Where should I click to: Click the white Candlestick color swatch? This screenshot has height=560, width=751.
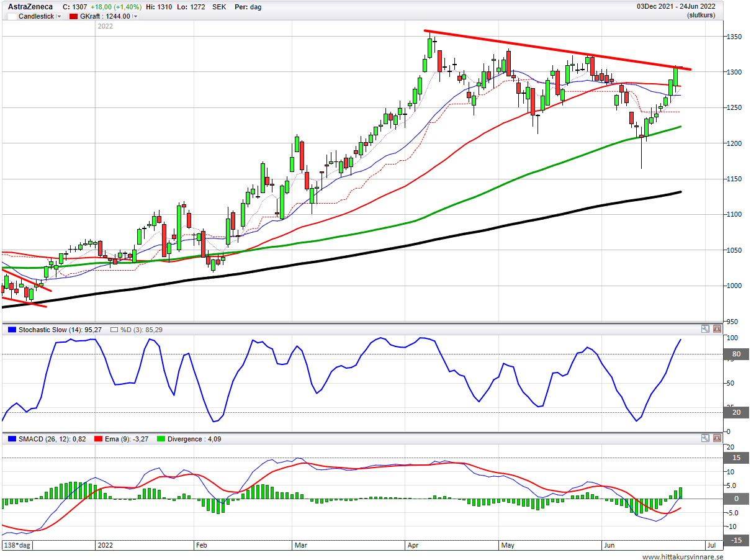click(12, 17)
